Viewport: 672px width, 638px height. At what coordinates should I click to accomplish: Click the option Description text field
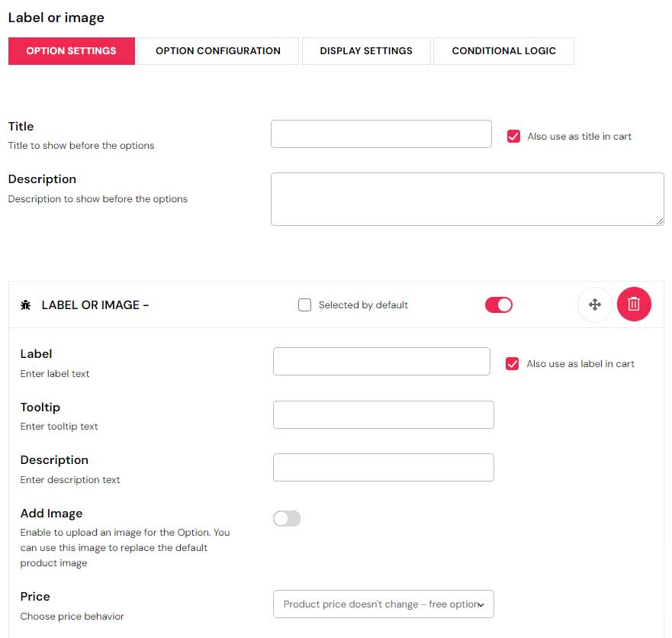click(x=384, y=468)
